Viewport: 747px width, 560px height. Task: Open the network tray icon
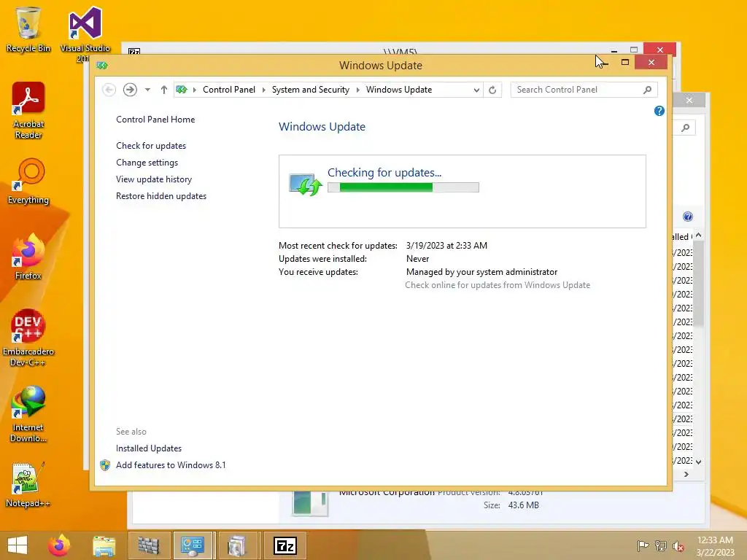660,545
